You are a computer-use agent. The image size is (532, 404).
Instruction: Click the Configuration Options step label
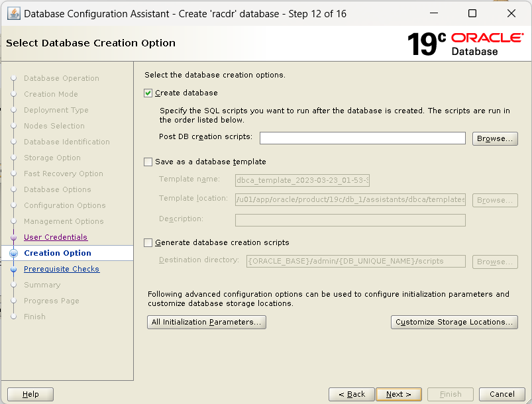click(x=65, y=205)
